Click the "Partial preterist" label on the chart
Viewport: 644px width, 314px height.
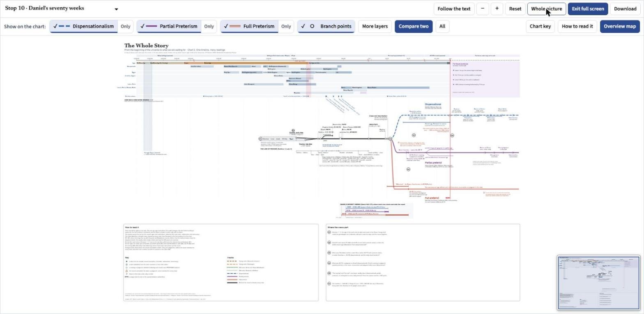pyautogui.click(x=433, y=163)
